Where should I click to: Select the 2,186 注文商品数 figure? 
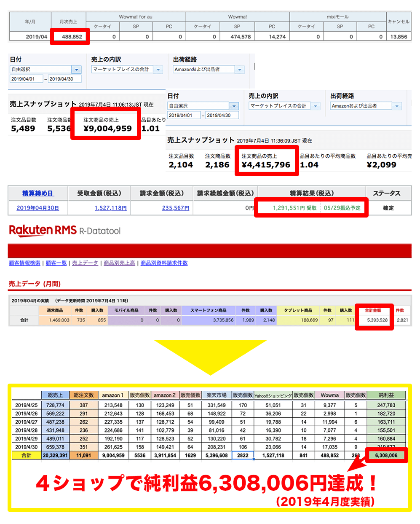tap(217, 165)
